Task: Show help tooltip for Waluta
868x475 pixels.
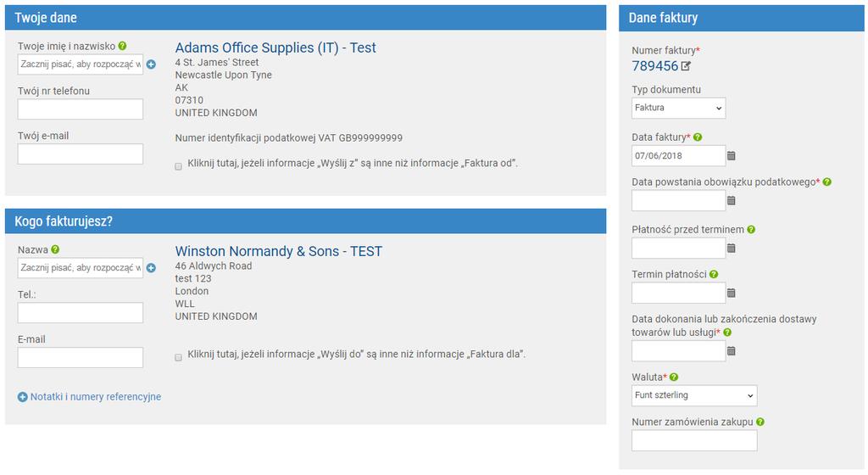Action: coord(674,377)
